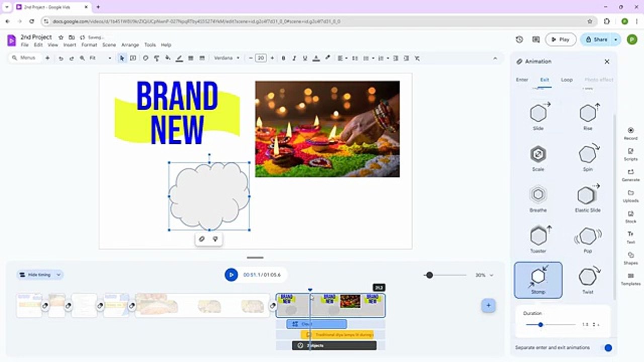The height and width of the screenshot is (362, 644).
Task: Select the diya lamps photo on canvas
Action: (x=327, y=129)
